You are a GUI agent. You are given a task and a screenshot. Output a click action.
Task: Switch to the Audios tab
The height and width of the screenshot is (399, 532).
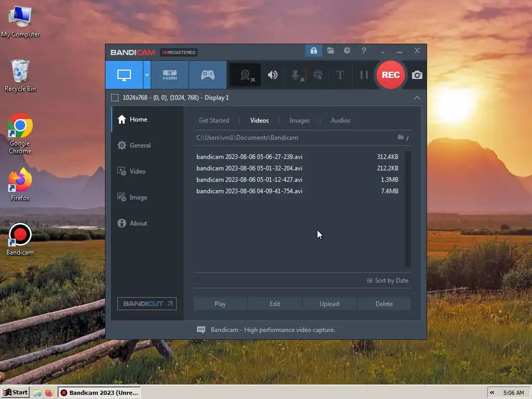(340, 121)
